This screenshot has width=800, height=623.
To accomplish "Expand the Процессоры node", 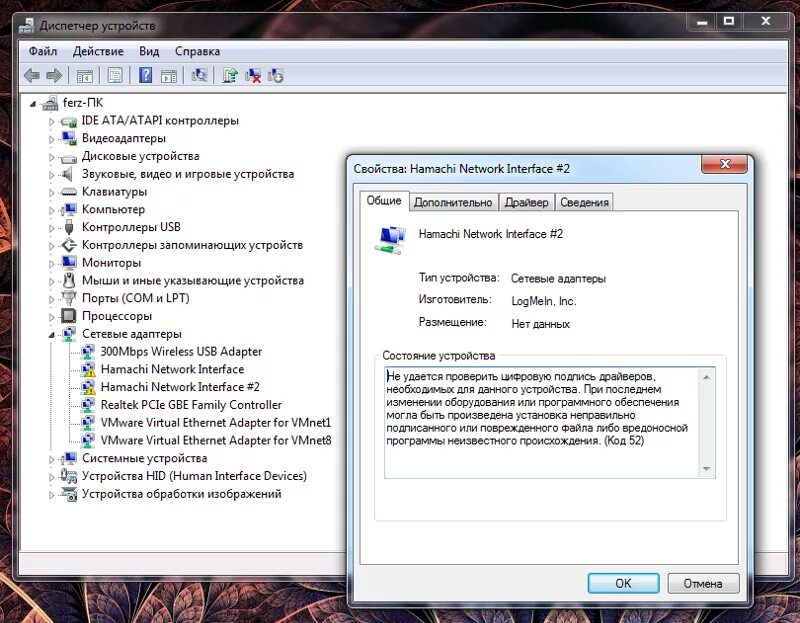I will [52, 317].
